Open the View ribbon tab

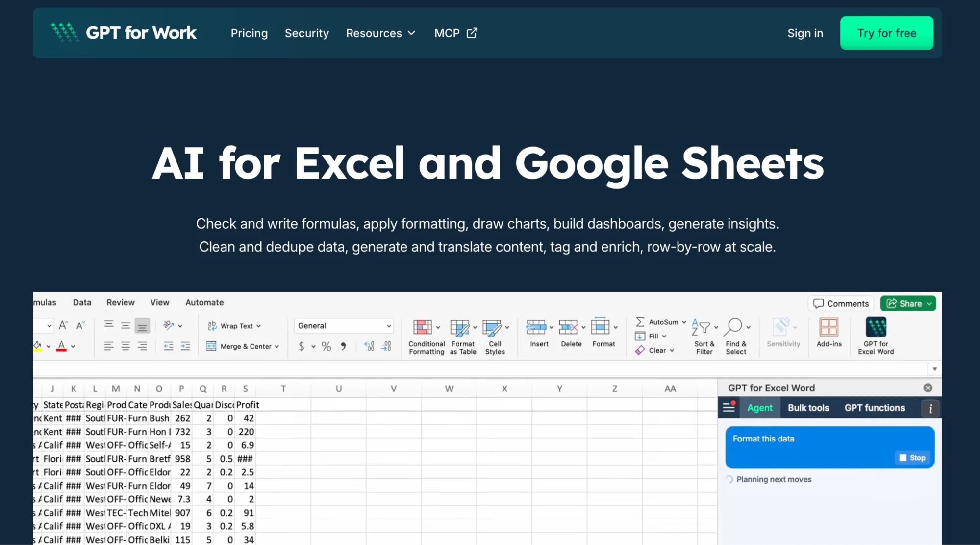pos(160,302)
